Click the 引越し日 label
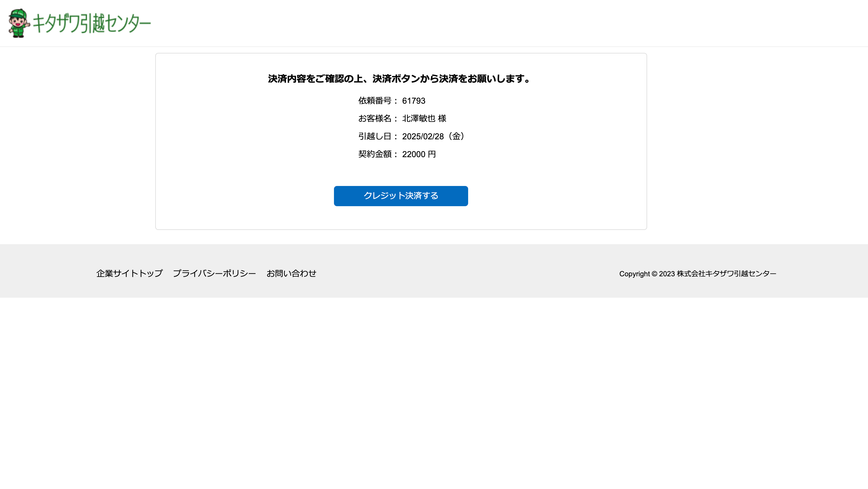 coord(375,137)
